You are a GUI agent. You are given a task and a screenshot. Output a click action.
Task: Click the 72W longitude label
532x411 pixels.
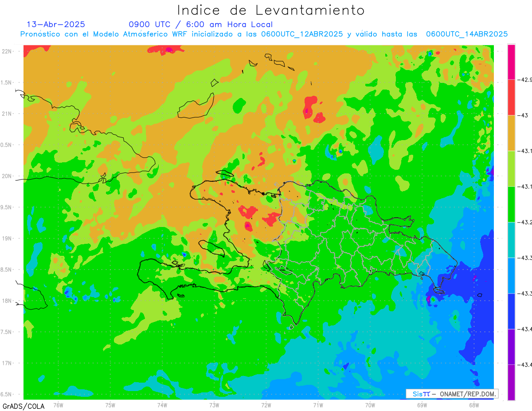(266, 405)
